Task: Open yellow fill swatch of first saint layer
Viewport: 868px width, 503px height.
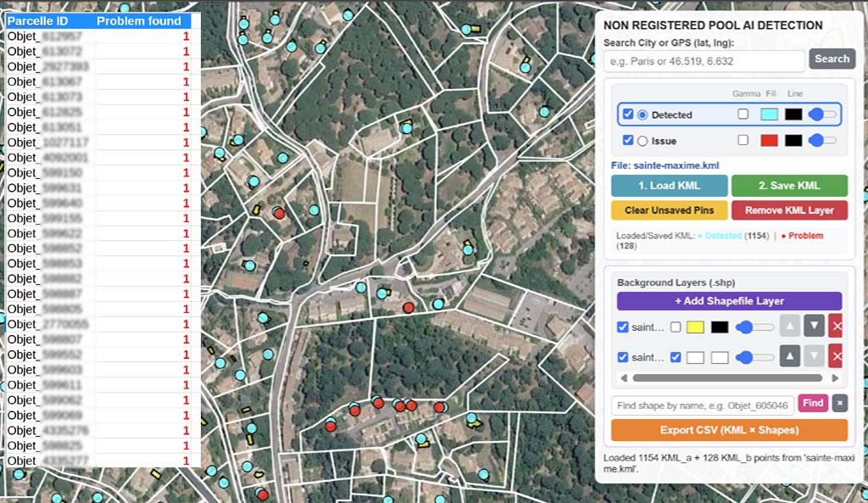Action: click(x=695, y=327)
